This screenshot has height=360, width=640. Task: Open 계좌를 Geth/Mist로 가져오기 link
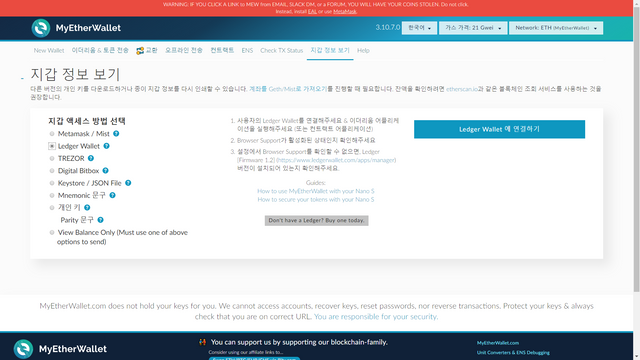click(x=288, y=89)
